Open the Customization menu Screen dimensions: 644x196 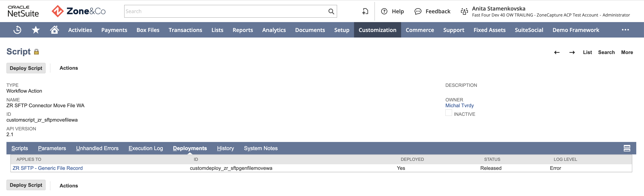click(377, 30)
